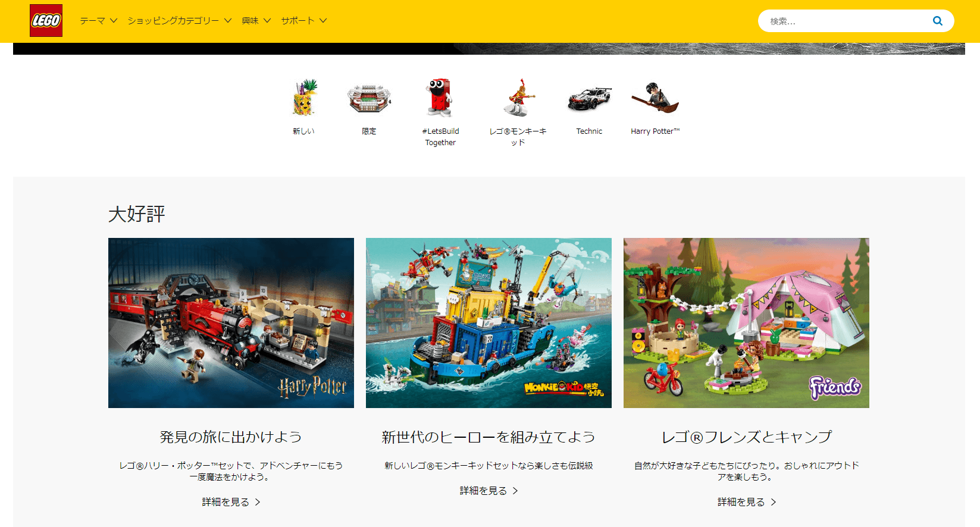Viewport: 980px width, 527px height.
Task: Open the Hogwarts Express Harry Potter image
Action: [x=231, y=323]
